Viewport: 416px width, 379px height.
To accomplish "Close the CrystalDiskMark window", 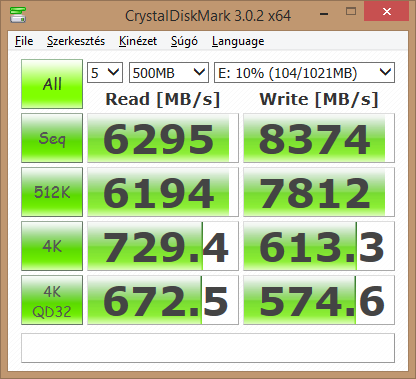I will 387,12.
